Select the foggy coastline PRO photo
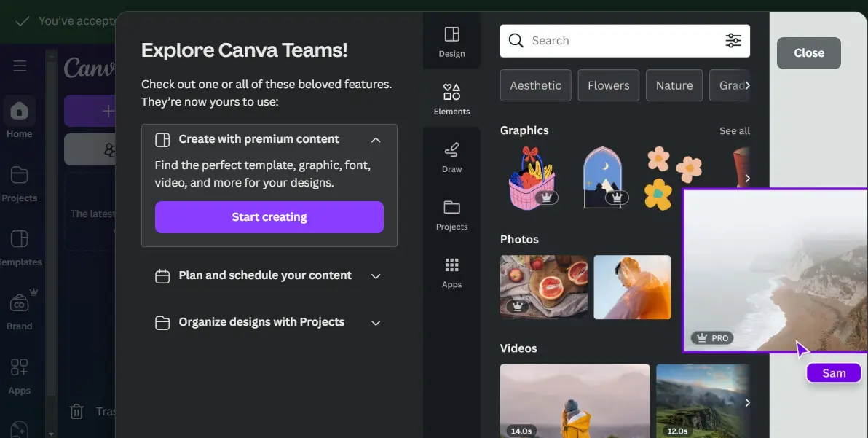The image size is (868, 438). [775, 270]
